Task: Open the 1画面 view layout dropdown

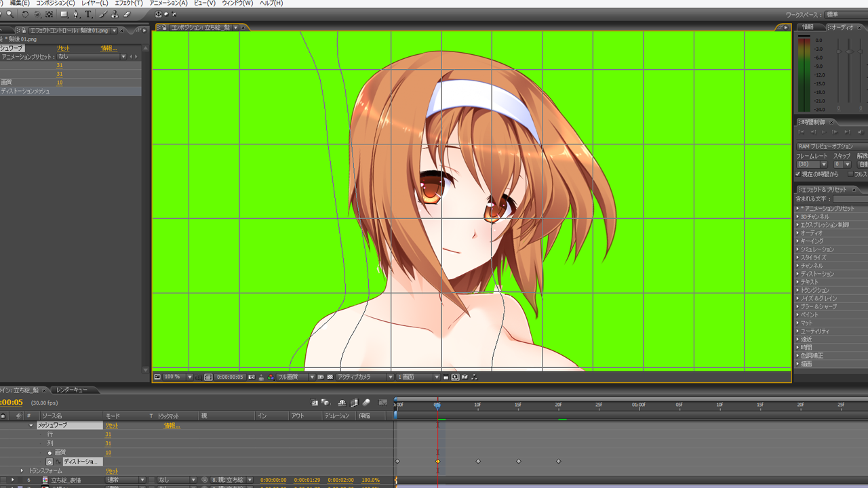Action: (x=418, y=377)
